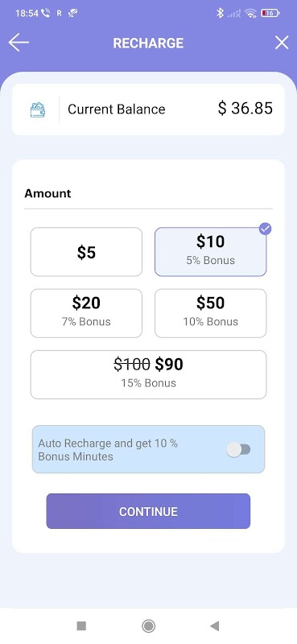Image resolution: width=297 pixels, height=644 pixels.
Task: Tap the call status icon in status bar
Action: coord(46,13)
